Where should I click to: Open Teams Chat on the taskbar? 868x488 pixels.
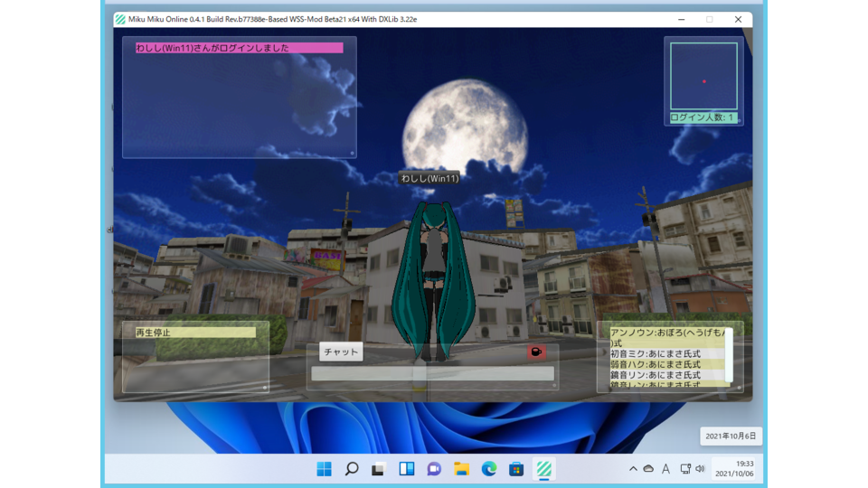[x=434, y=469]
